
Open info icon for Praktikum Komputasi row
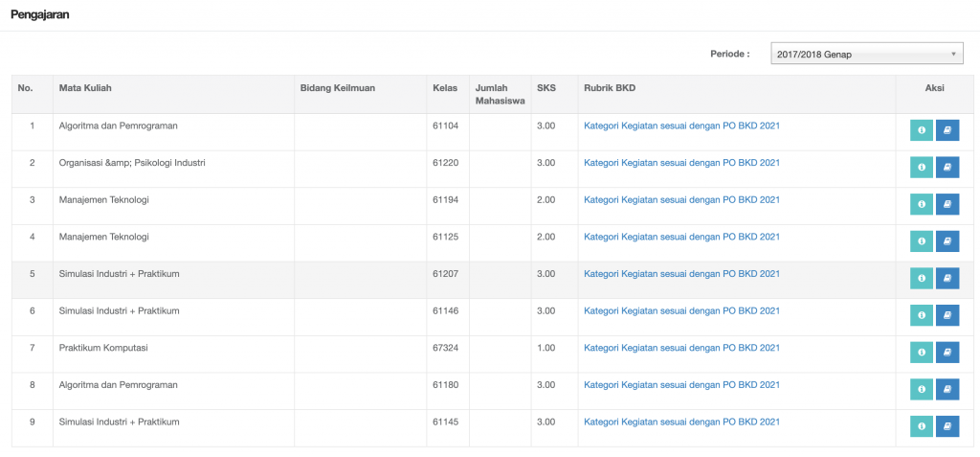click(922, 352)
